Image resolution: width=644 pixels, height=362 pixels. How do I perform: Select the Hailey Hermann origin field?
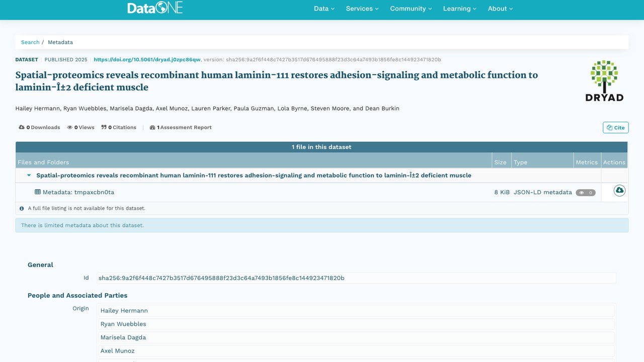356,311
